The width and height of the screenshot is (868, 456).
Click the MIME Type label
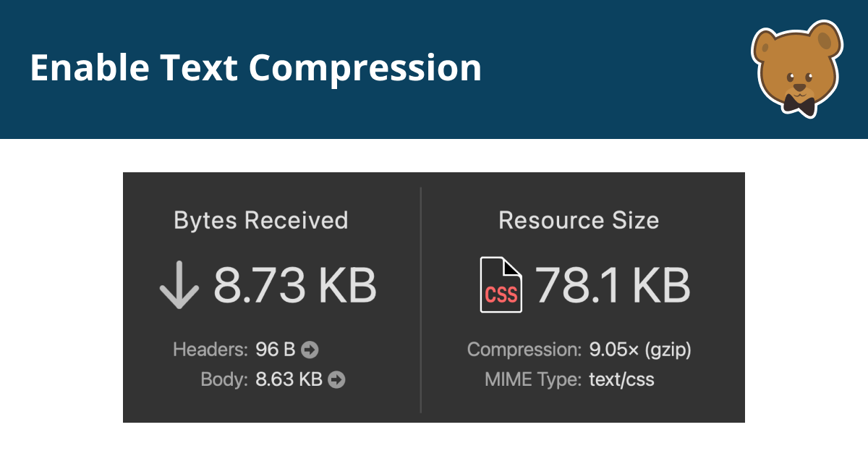click(533, 379)
